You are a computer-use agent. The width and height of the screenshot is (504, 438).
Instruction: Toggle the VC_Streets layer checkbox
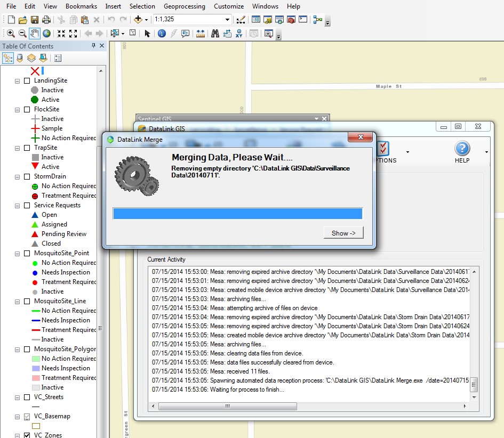click(x=27, y=398)
